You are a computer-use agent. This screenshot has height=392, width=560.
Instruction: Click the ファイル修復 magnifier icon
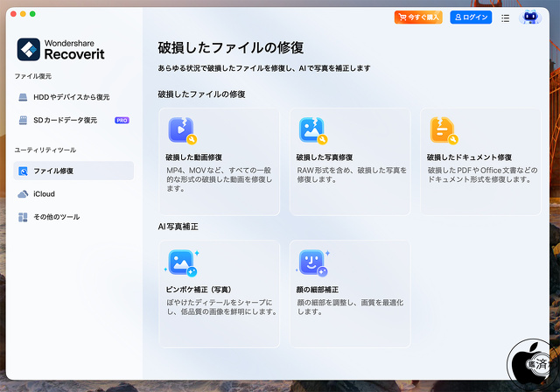23,171
